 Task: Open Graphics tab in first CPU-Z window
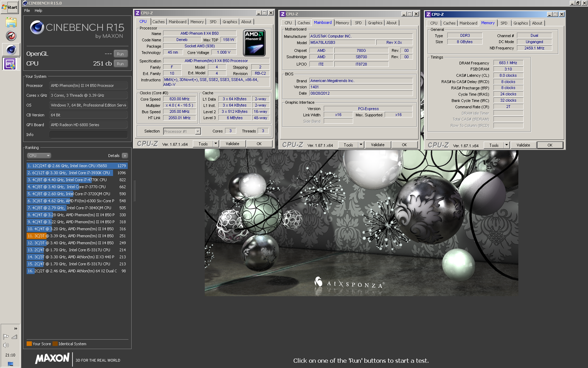230,22
